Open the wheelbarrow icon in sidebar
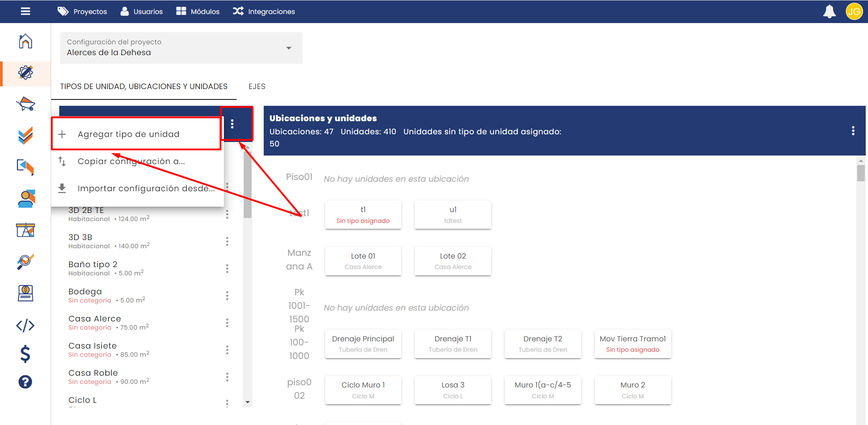This screenshot has height=425, width=868. pos(25,104)
